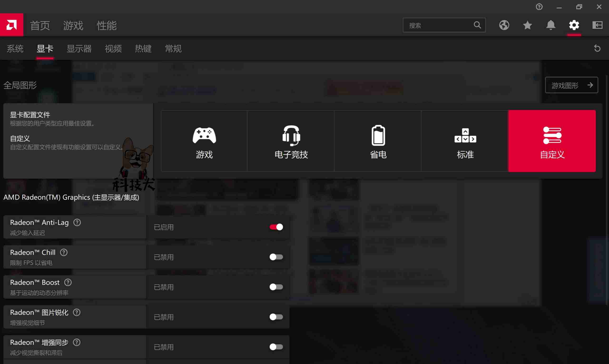Switch to the 常规 settings tab
This screenshot has height=364, width=609.
click(x=173, y=49)
